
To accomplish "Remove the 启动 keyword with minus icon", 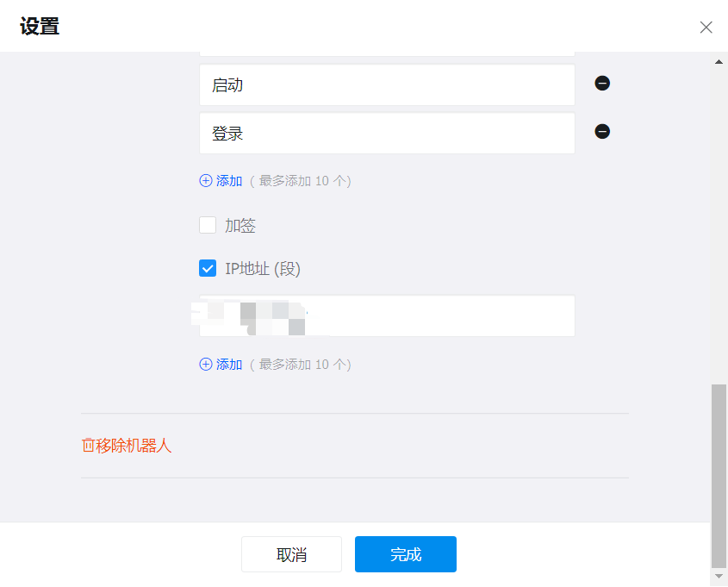I will click(602, 84).
